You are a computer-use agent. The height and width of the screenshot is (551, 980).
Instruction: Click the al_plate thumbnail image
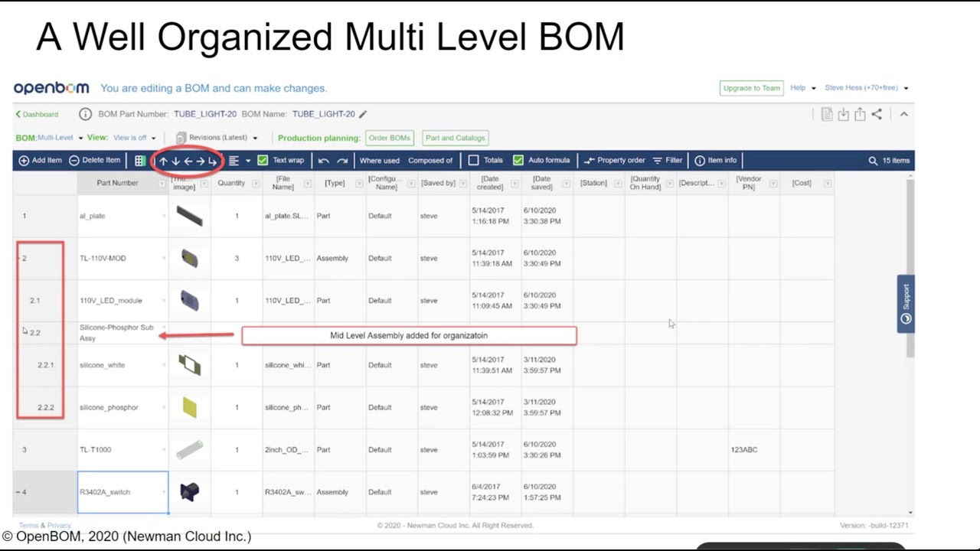189,216
